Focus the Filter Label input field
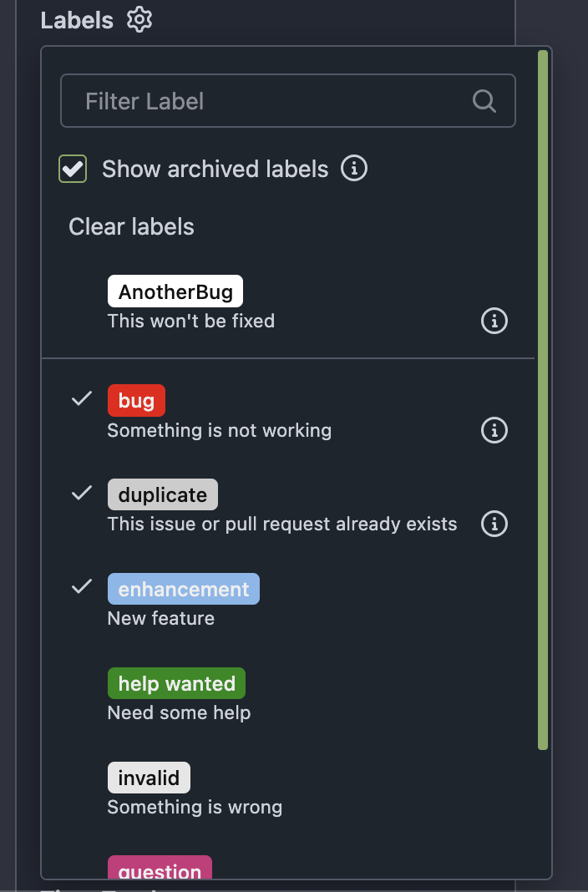 click(288, 101)
